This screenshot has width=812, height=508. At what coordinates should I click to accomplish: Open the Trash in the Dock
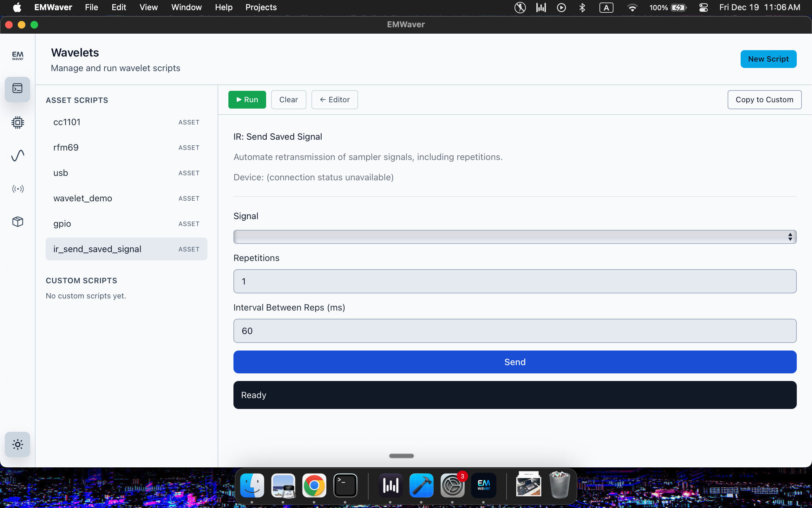(x=559, y=485)
